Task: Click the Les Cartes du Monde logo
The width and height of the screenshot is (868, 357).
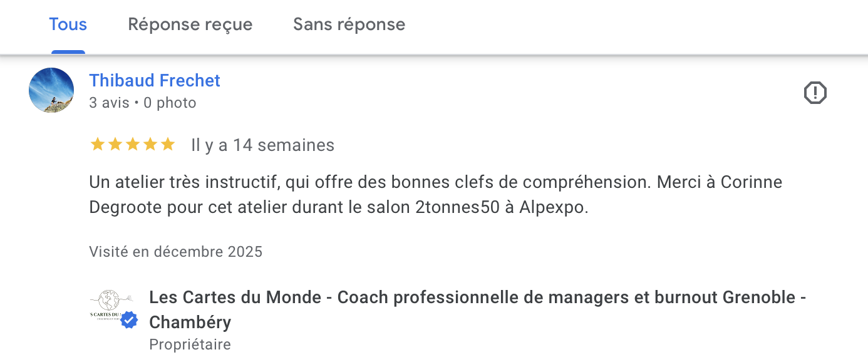Action: pos(108,304)
